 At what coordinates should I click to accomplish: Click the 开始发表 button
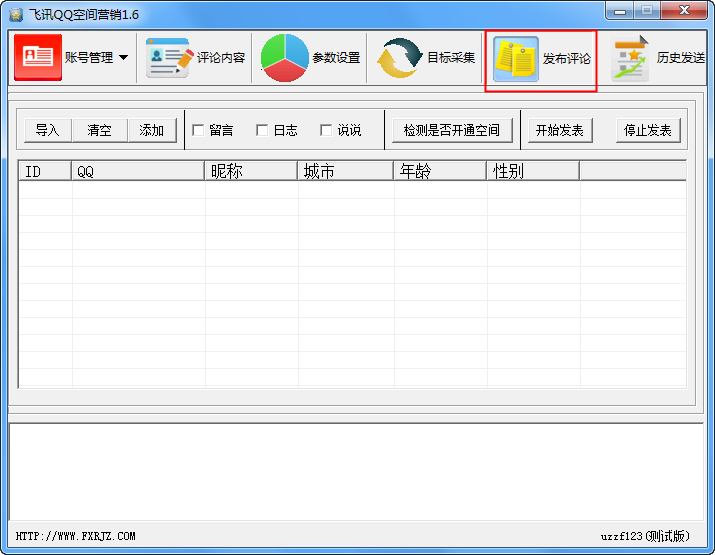click(560, 130)
